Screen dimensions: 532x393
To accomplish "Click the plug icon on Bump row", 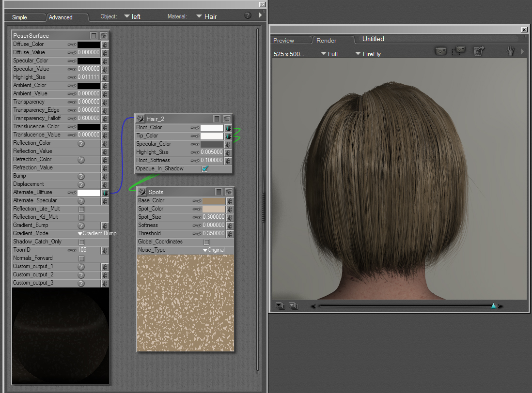I will [x=105, y=176].
